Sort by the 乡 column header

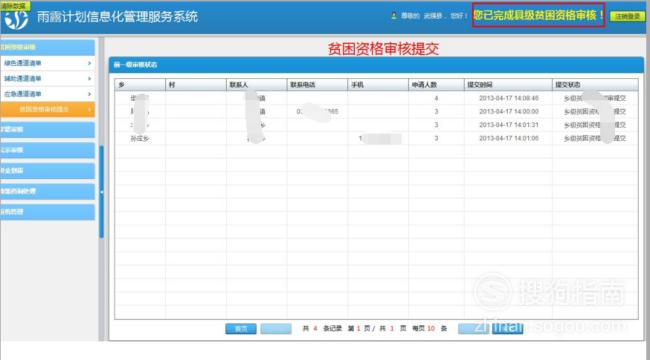[140, 85]
